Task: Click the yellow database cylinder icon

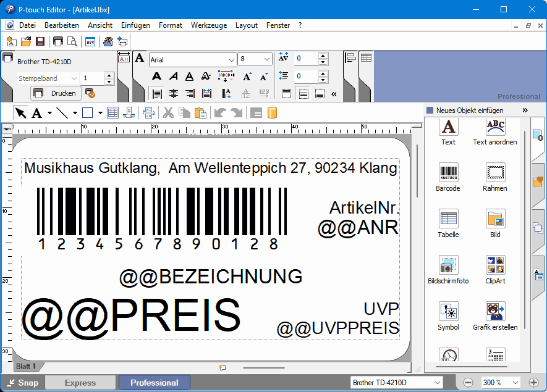Action: (x=272, y=112)
